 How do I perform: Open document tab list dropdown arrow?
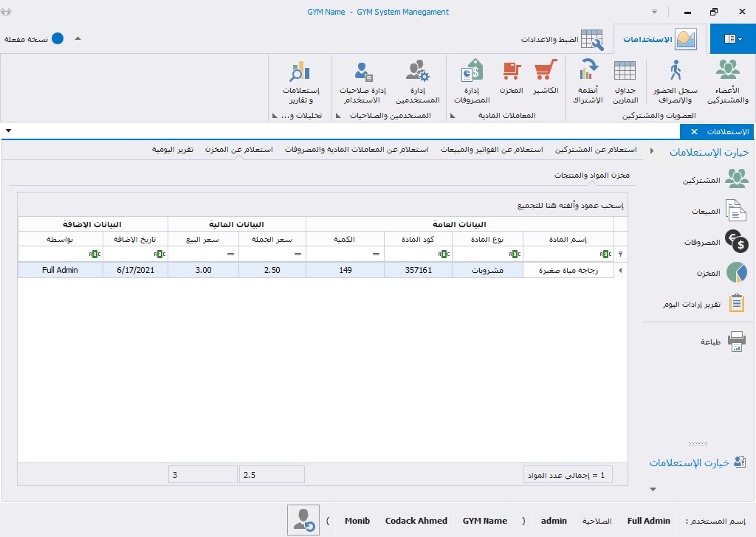coord(8,131)
